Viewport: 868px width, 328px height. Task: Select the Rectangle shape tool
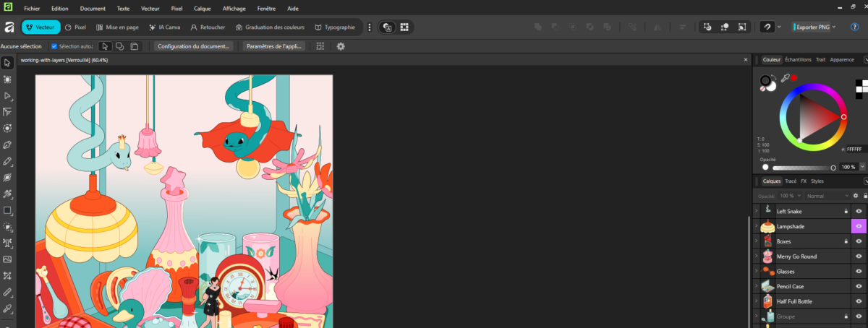coord(7,211)
